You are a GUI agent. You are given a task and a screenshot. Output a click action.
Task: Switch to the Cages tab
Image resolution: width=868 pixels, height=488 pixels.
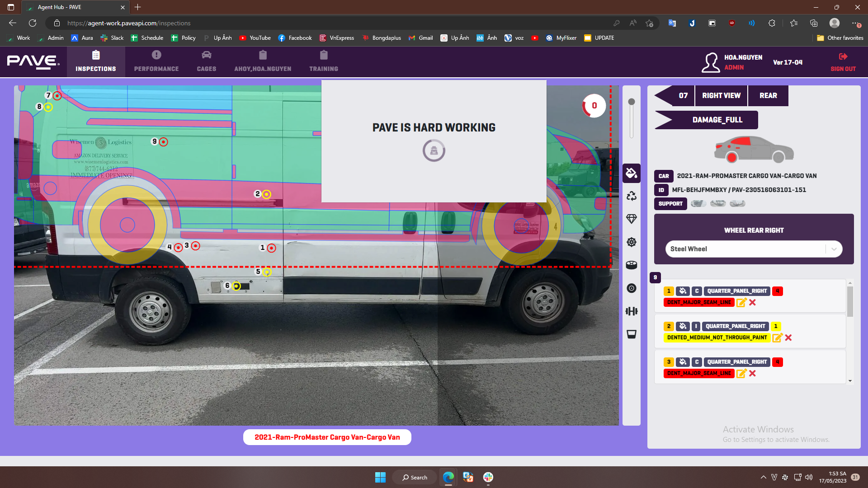(206, 61)
